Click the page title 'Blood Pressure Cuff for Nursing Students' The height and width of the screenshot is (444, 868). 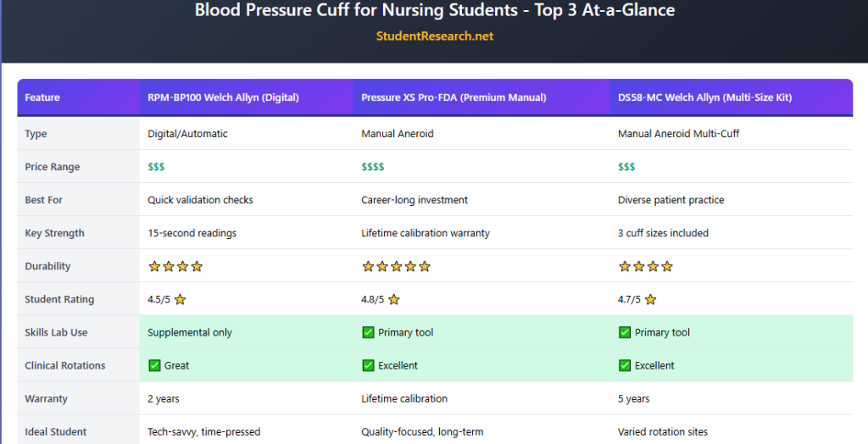(x=357, y=10)
